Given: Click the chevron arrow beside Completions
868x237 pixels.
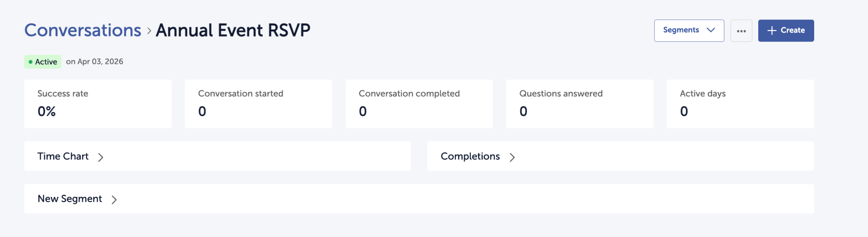Looking at the screenshot, I should pos(512,157).
